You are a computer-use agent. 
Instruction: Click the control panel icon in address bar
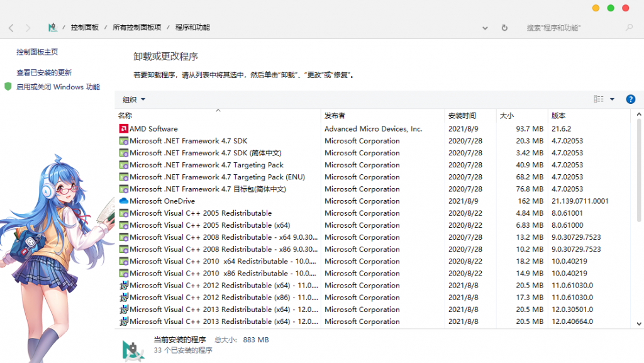coord(53,28)
